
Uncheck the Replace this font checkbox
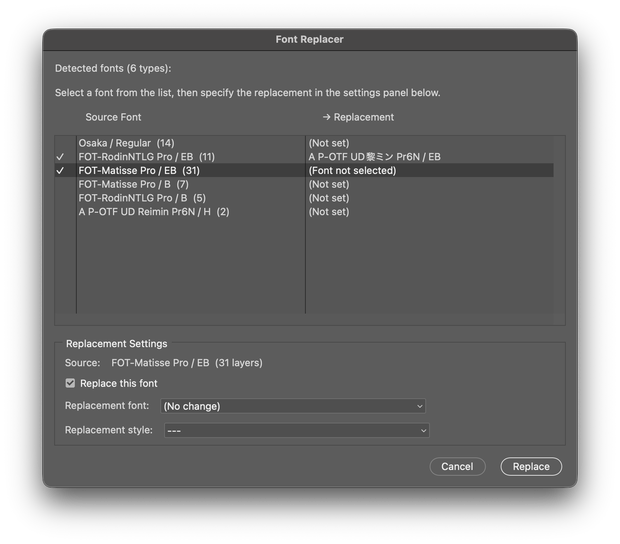click(x=70, y=383)
